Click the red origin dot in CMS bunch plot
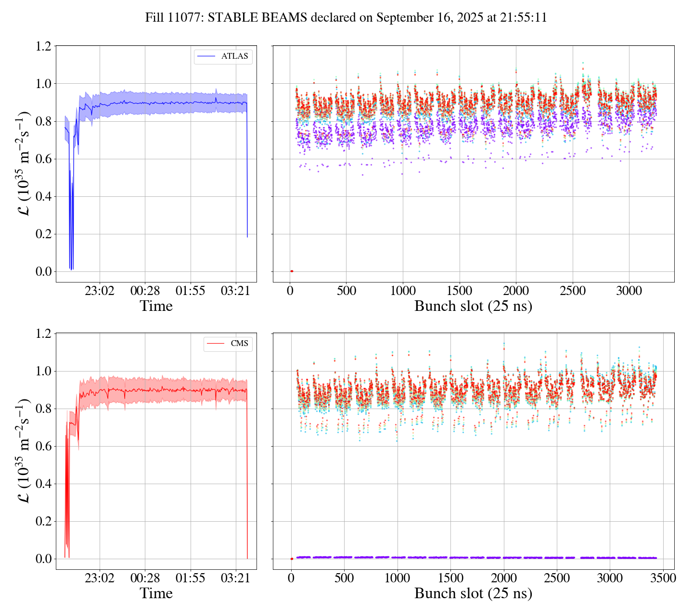The image size is (693, 616). [292, 559]
